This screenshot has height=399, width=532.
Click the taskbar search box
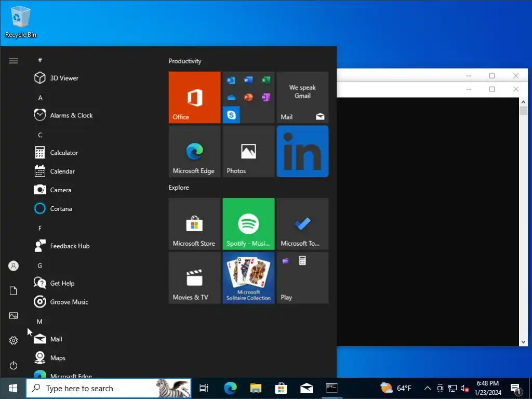coord(109,388)
